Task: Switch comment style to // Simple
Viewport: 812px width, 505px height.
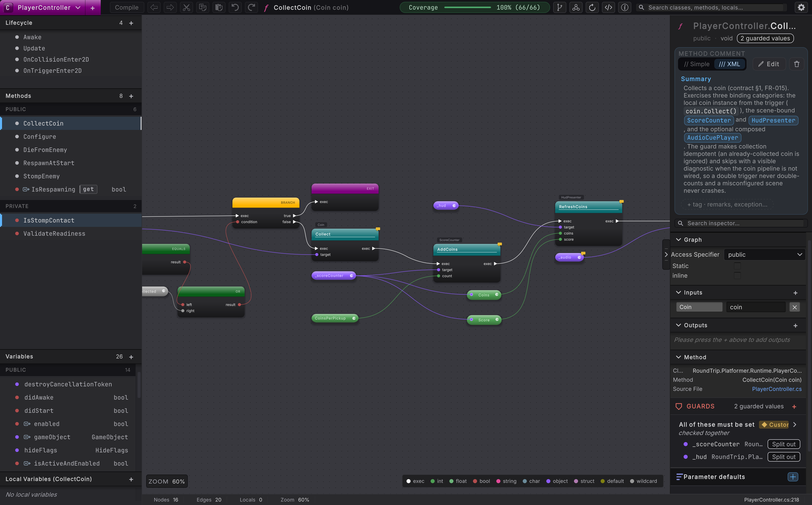Action: coord(697,64)
